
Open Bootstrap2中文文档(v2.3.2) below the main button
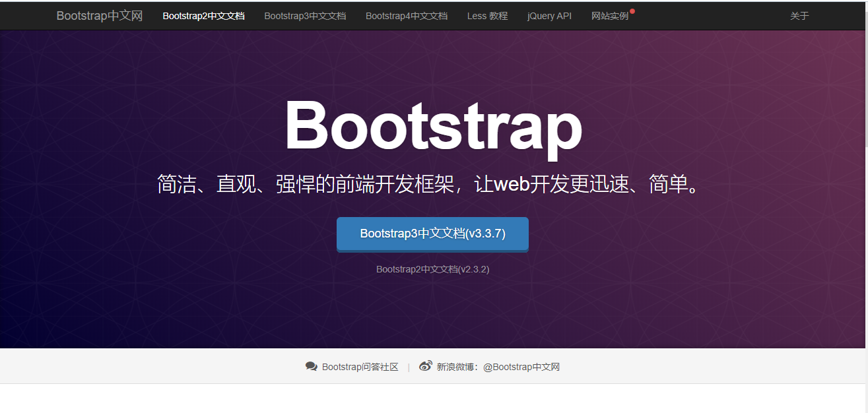click(x=432, y=269)
